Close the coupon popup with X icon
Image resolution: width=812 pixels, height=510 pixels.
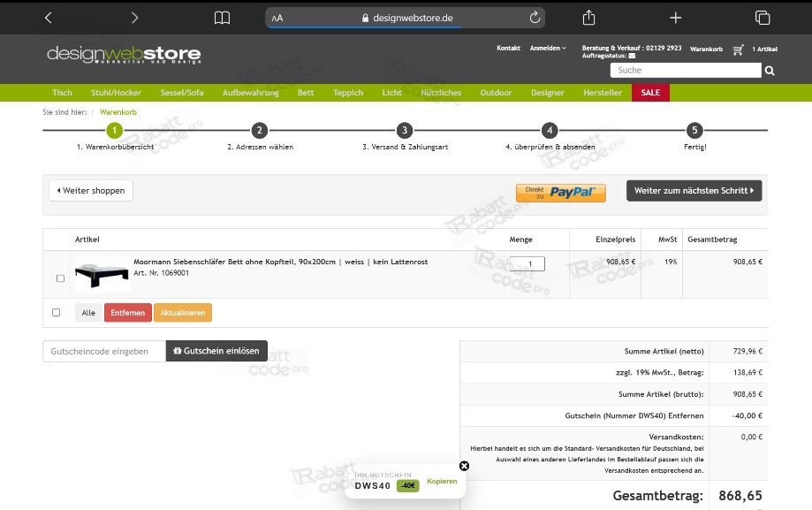[x=464, y=466]
